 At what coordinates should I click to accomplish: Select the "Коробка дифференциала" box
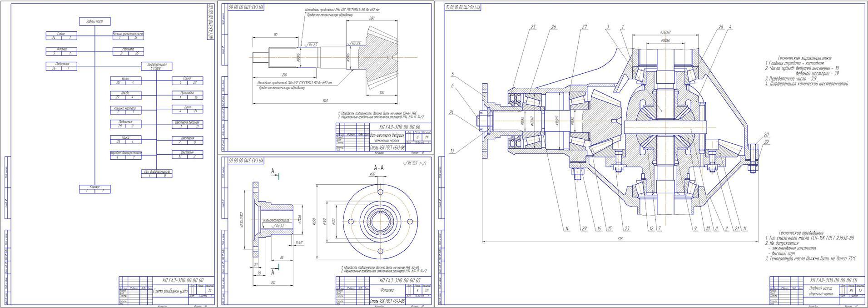[126, 155]
